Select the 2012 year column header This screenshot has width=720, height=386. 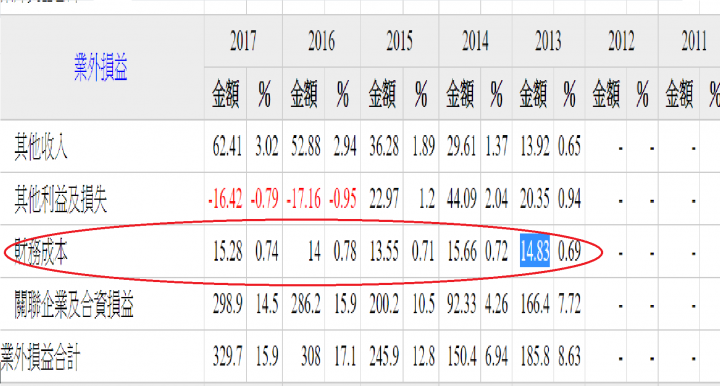coord(621,41)
